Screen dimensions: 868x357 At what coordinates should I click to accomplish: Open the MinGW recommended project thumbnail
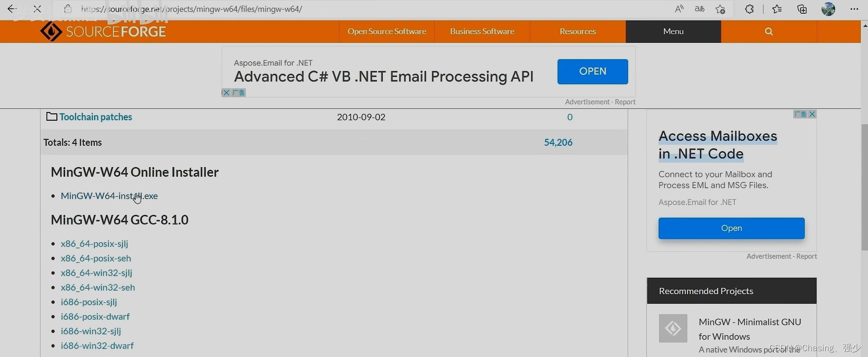click(673, 328)
